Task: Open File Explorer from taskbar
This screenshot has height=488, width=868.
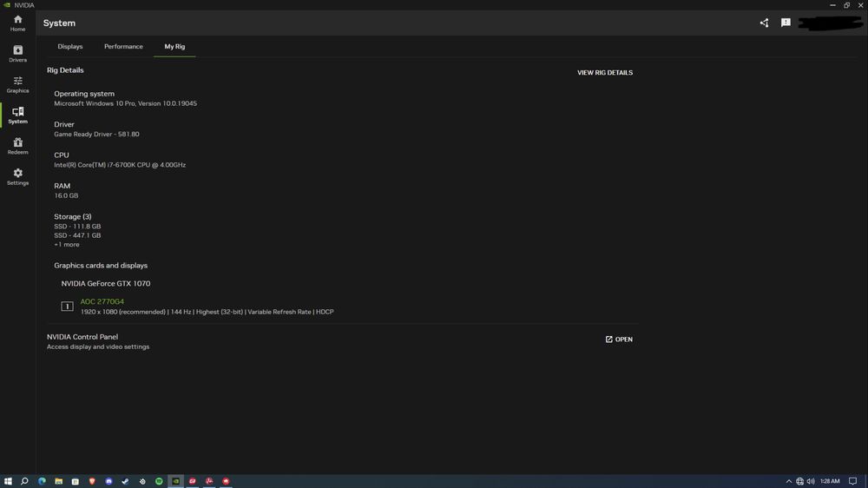Action: pos(58,481)
